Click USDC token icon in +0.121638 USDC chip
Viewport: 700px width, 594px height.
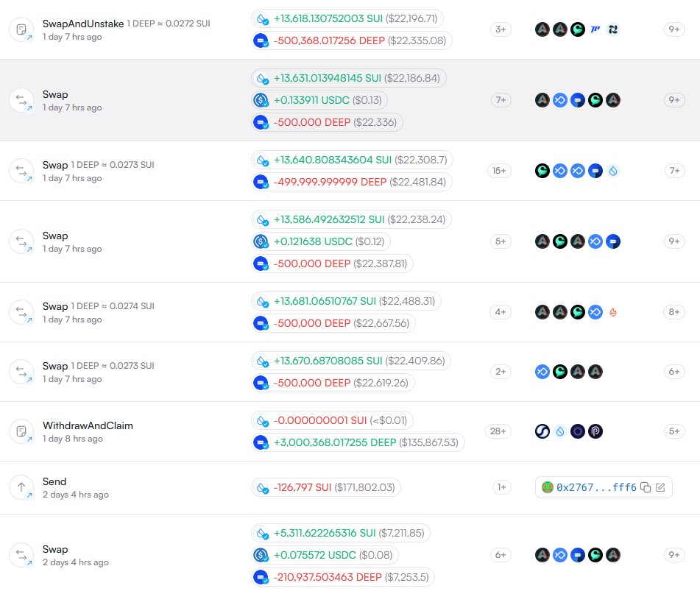coord(261,241)
